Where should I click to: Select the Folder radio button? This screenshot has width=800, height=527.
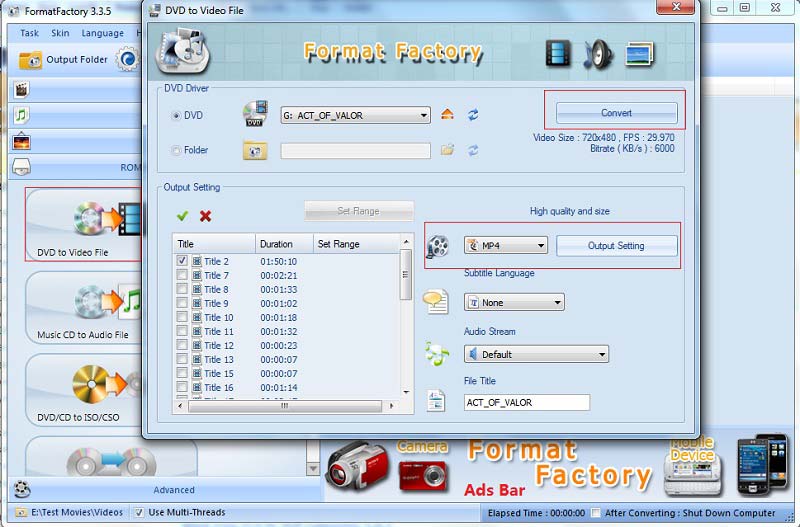tap(177, 151)
